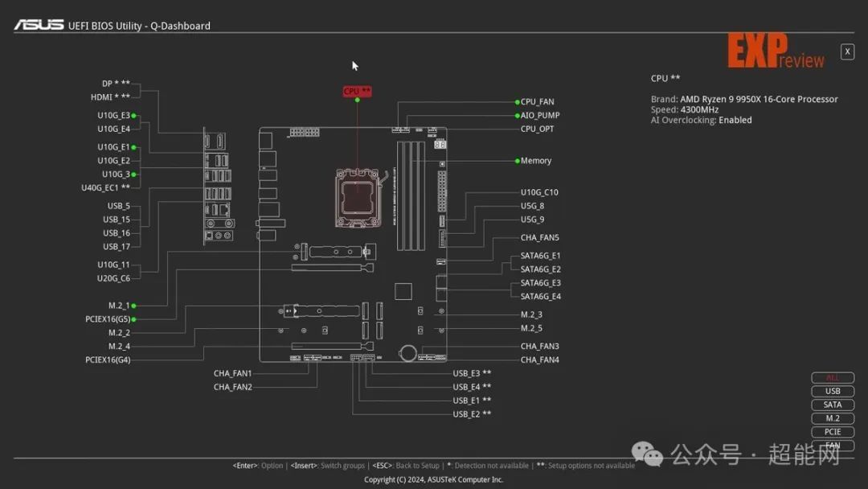Click the USB_5 port label
This screenshot has height=489, width=868.
click(118, 206)
